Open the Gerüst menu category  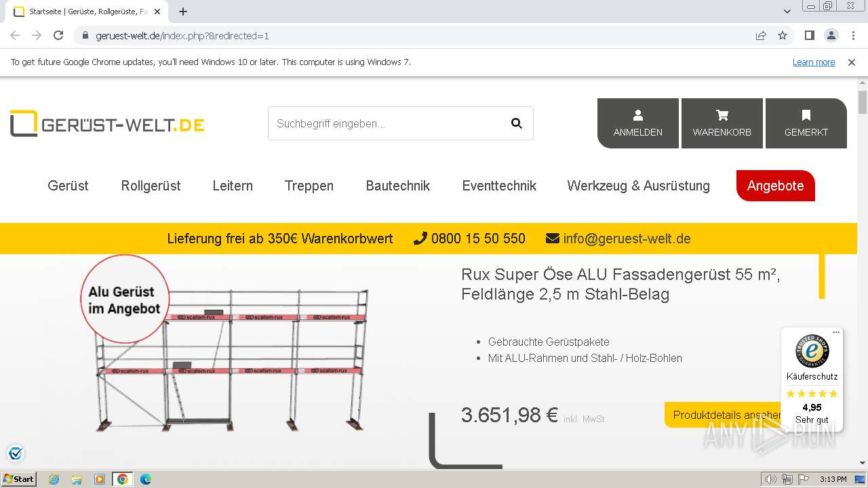point(68,186)
